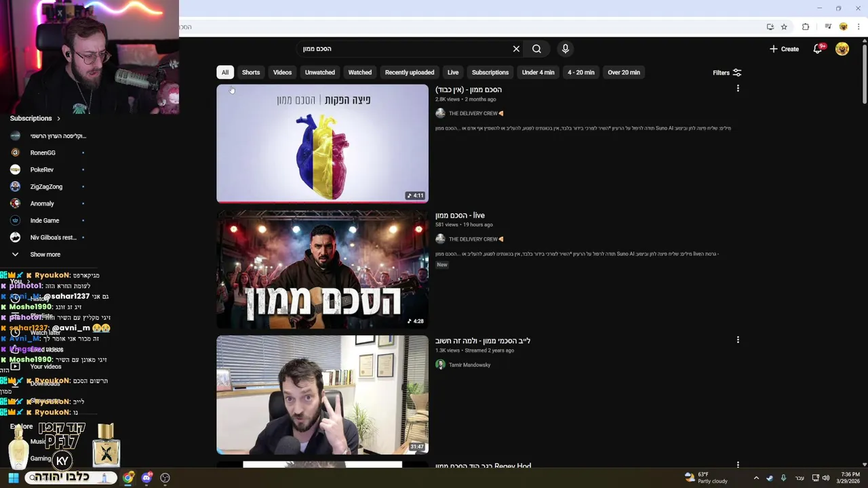
Task: Open first video title link
Action: (469, 89)
